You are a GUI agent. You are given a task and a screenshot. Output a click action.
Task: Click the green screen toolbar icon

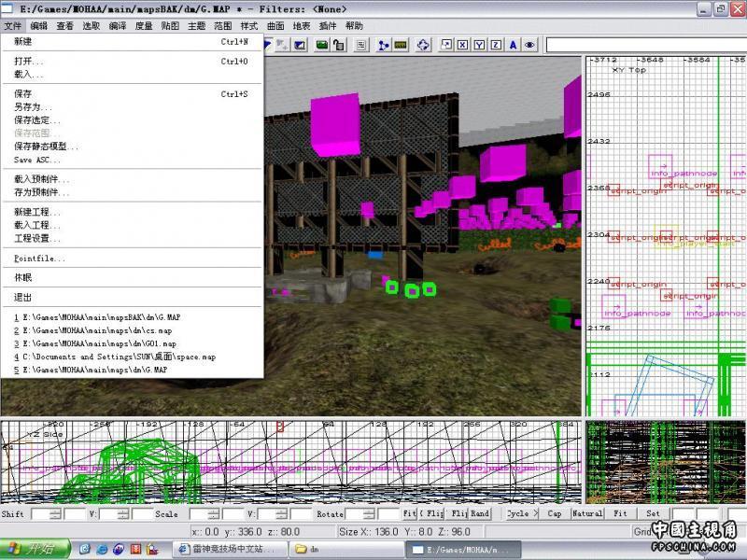(322, 45)
